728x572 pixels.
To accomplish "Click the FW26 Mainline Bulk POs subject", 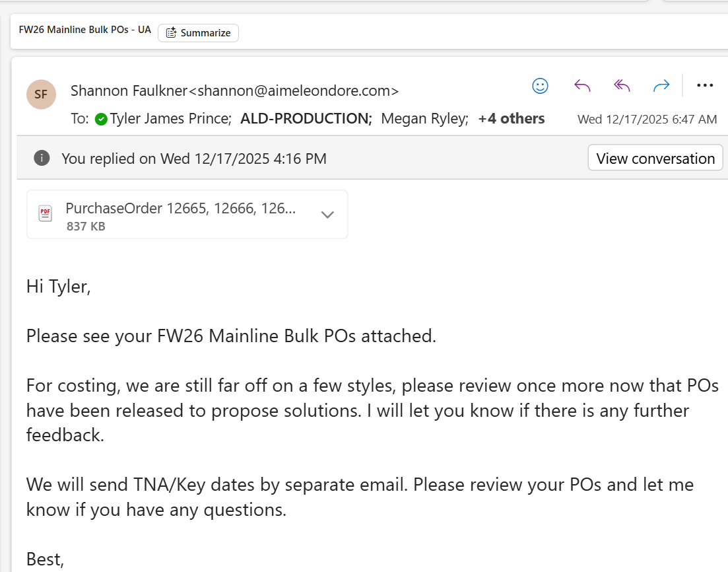I will point(85,30).
